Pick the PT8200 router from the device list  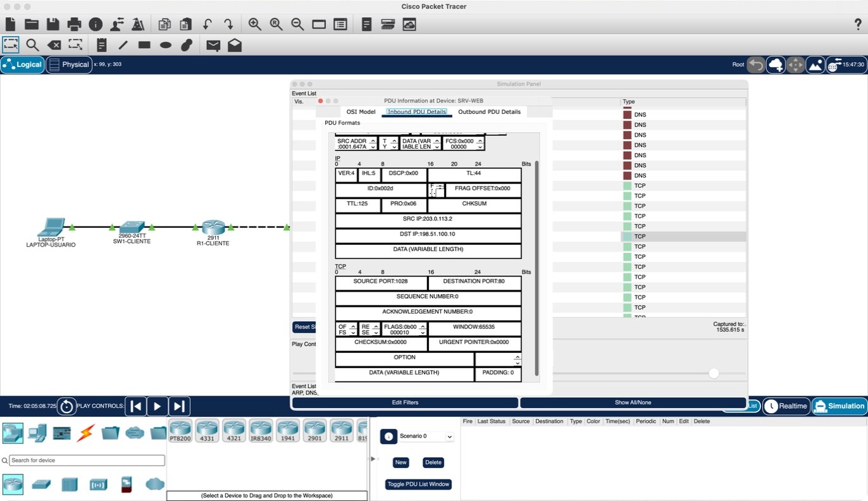click(x=180, y=430)
